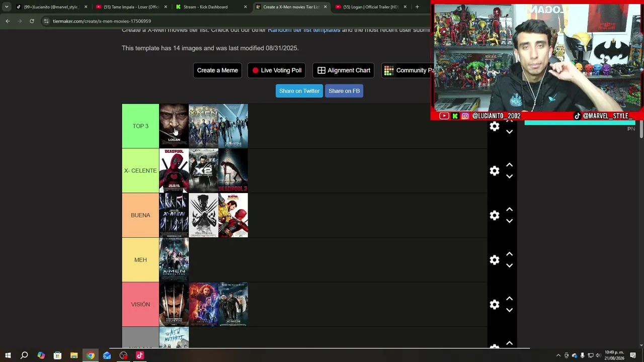Focus the tiermaker.com address bar
This screenshot has height=362, width=644.
pos(236,21)
